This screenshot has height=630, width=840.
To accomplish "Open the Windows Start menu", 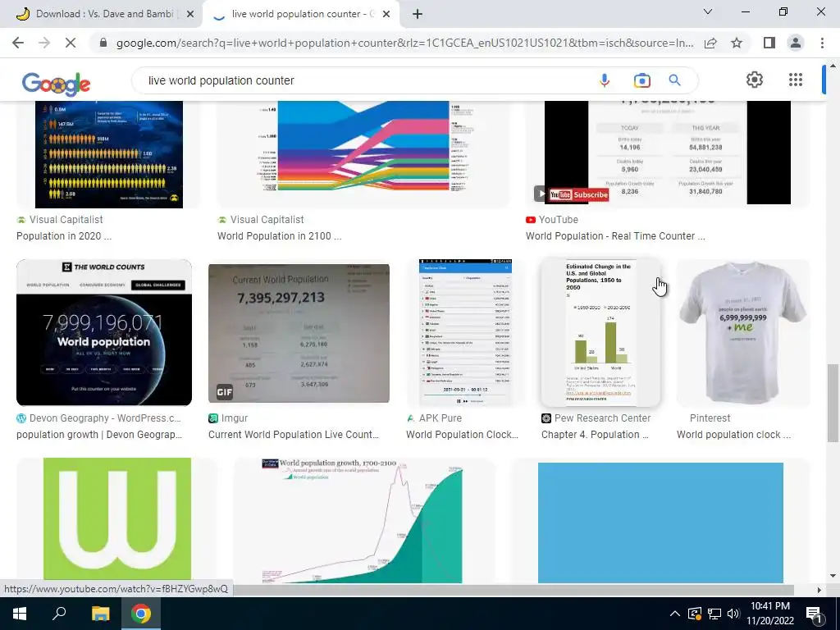I will pyautogui.click(x=20, y=614).
